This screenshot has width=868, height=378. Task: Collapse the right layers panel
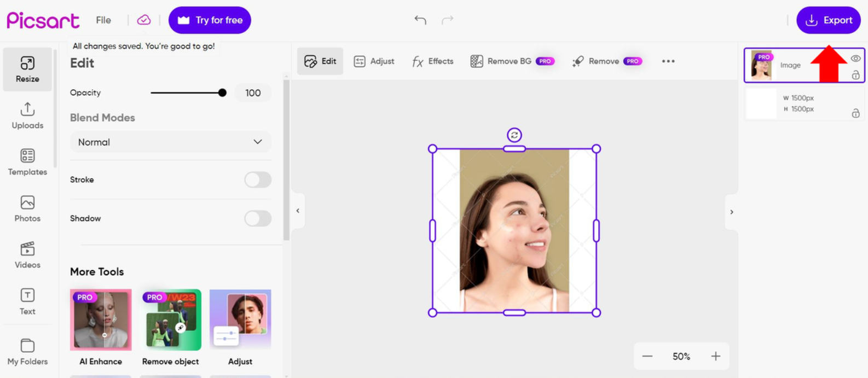(x=732, y=212)
